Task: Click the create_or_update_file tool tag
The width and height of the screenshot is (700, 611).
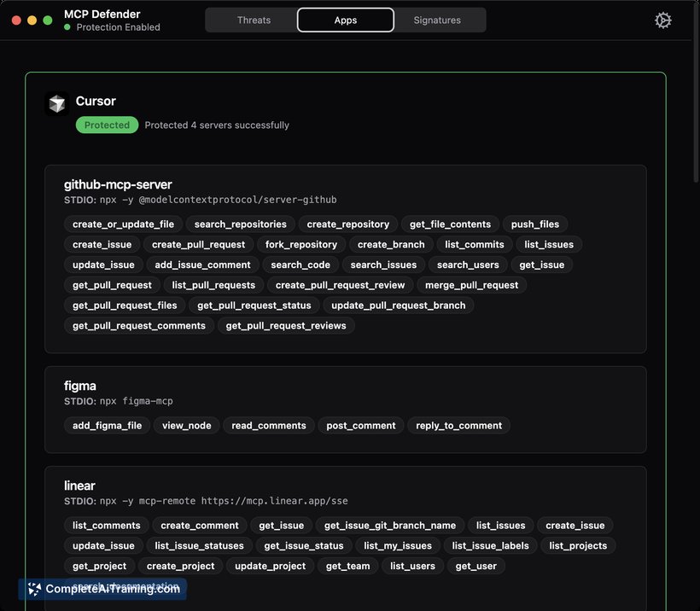Action: pos(123,224)
